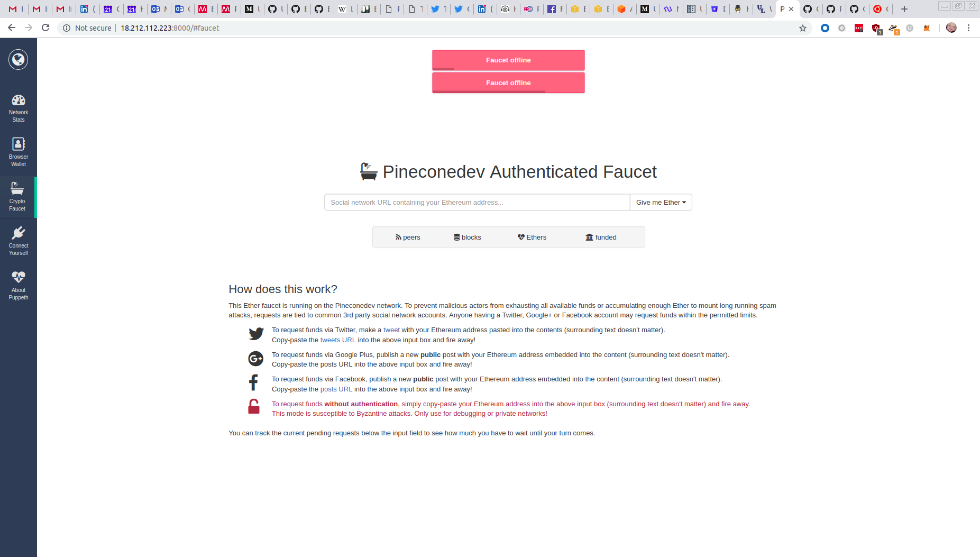Open Chrome's three-dot menu
The image size is (980, 557).
tap(968, 28)
